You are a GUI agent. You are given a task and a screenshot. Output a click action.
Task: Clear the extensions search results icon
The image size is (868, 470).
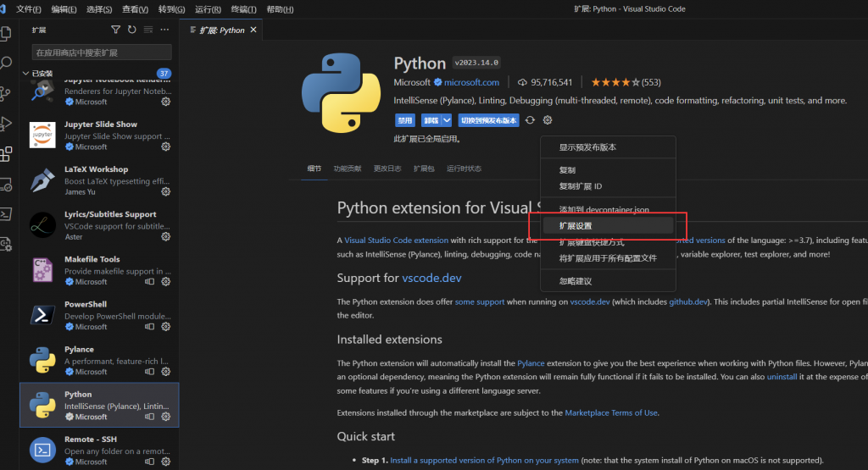coord(148,30)
